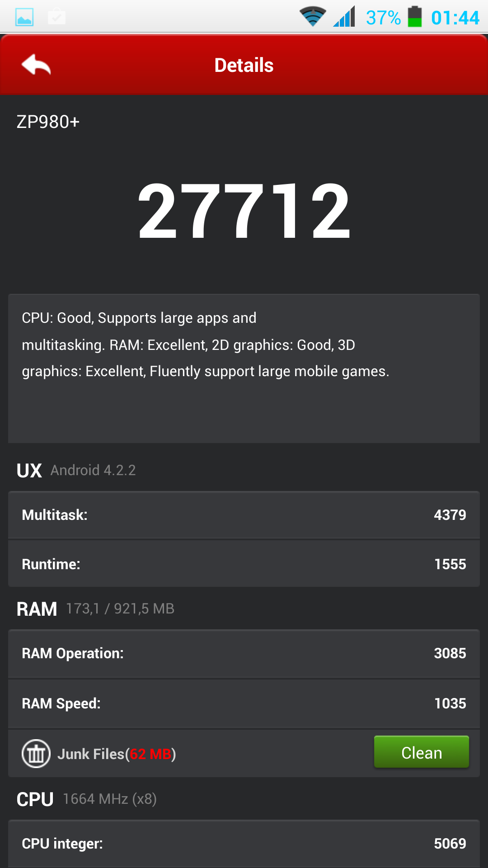The height and width of the screenshot is (868, 488).
Task: Tap the battery indicator icon
Action: tap(415, 17)
